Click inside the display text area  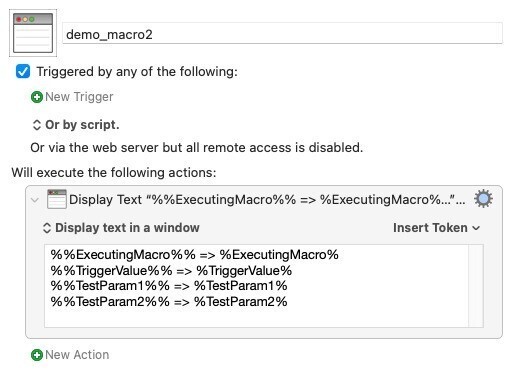pos(256,286)
